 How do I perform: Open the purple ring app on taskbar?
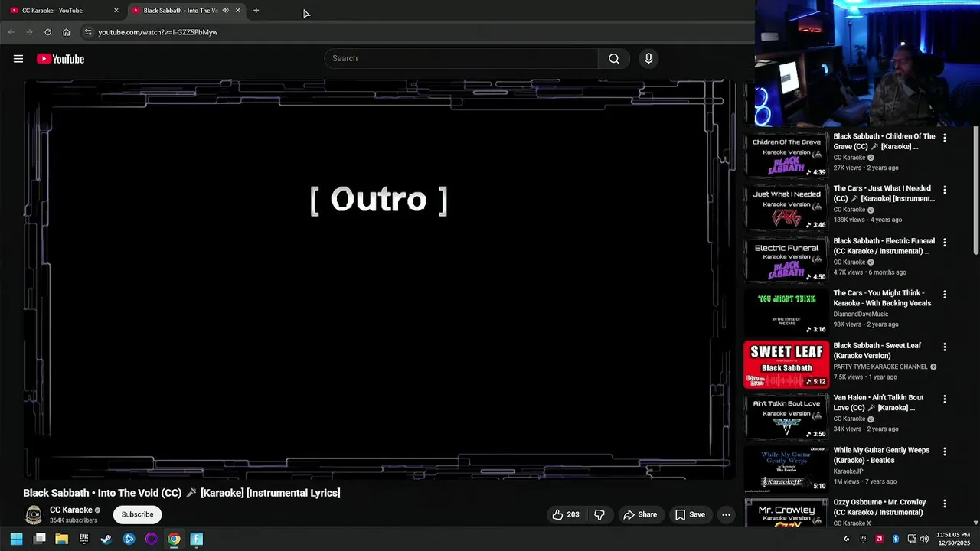tap(152, 539)
